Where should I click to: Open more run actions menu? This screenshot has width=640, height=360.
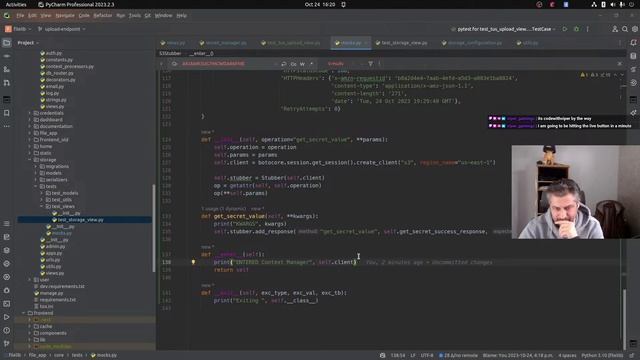588,29
